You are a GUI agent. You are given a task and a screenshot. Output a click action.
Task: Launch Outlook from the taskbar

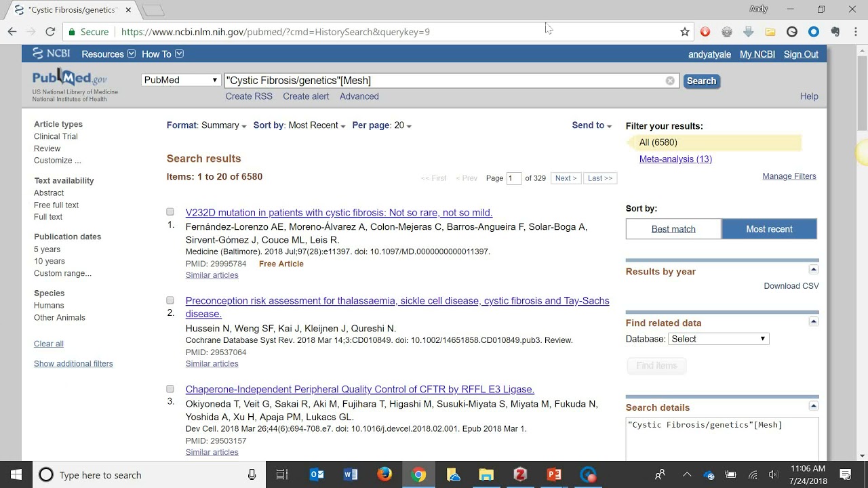pos(317,475)
